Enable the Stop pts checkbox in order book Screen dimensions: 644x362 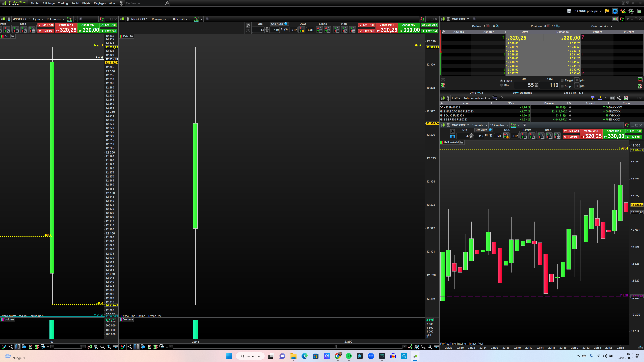[562, 86]
